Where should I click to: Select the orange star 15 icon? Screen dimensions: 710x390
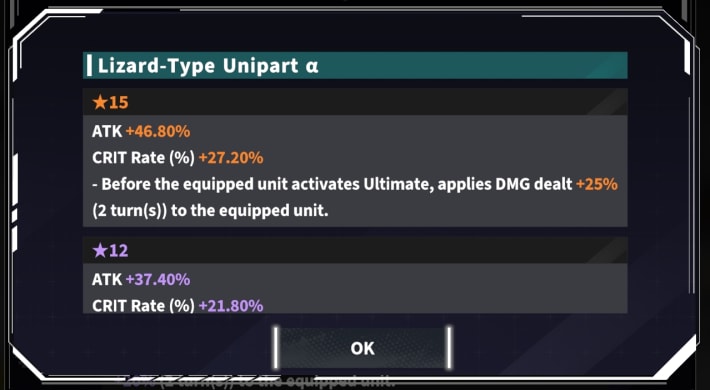[x=99, y=102]
